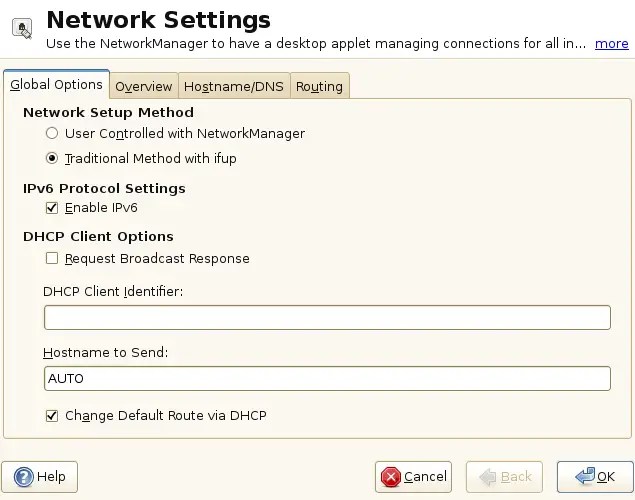Open Help with the Help button

pos(39,477)
